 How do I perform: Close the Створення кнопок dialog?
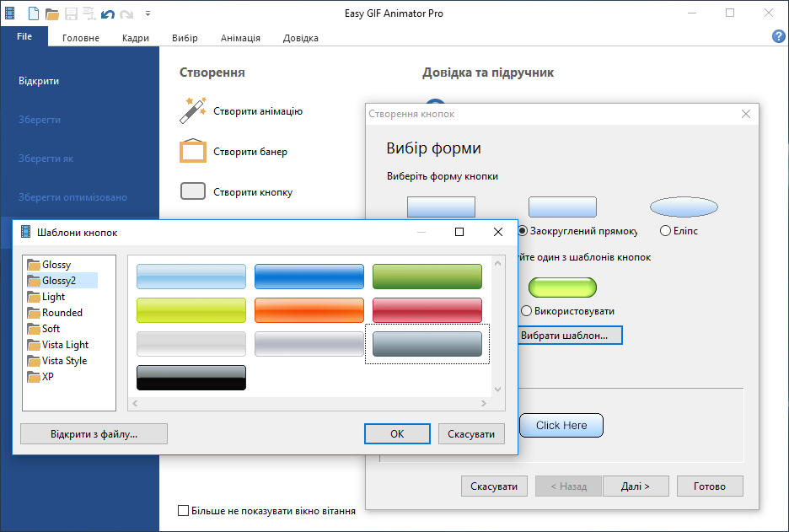(x=746, y=115)
